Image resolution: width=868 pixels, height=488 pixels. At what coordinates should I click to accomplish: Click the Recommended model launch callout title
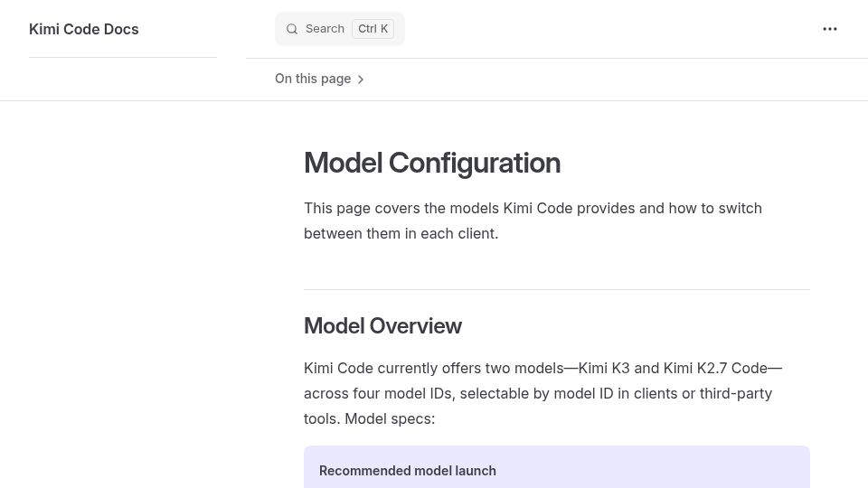tap(408, 471)
